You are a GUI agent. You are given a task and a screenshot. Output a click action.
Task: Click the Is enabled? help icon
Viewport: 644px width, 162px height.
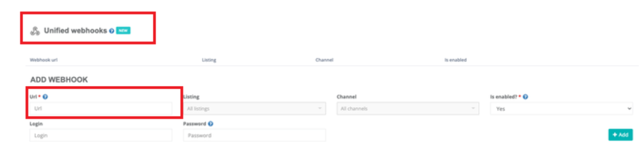point(525,97)
